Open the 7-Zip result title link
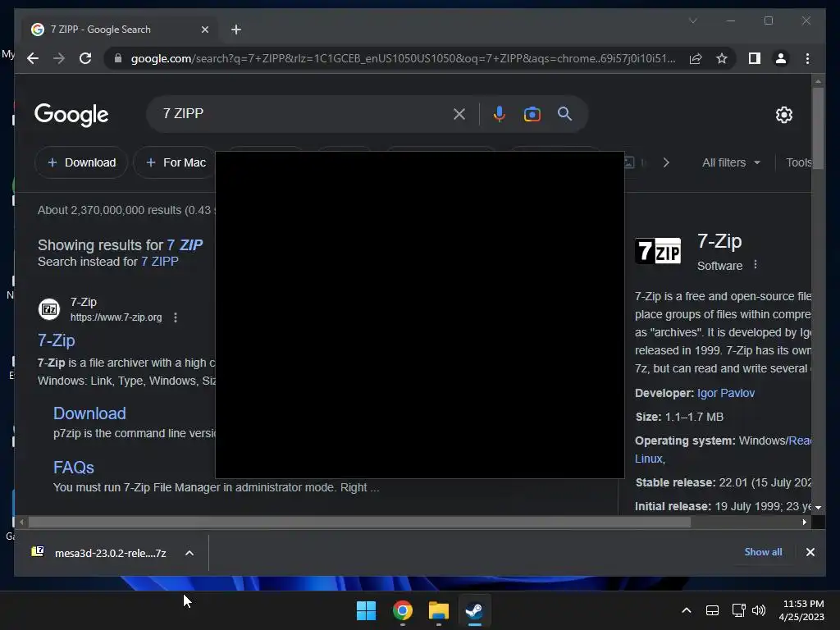 tap(57, 340)
